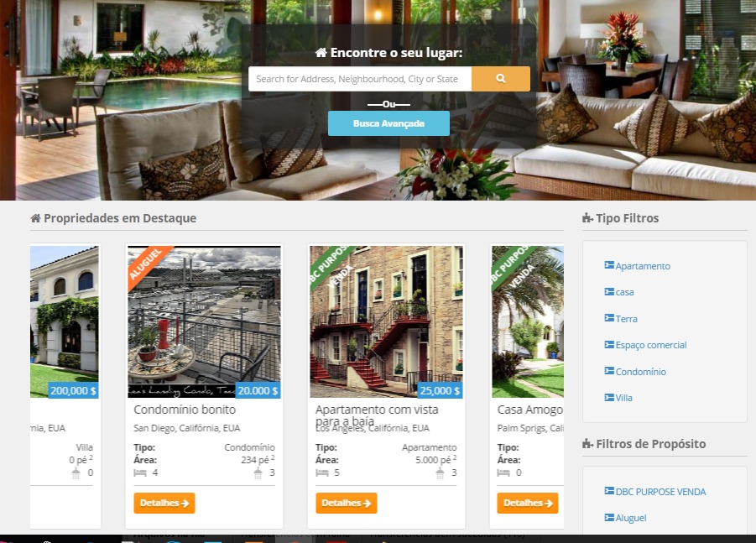Viewport: 756px width, 543px height.
Task: Click the home icon beside Encontre o seu lugar
Action: coord(321,53)
